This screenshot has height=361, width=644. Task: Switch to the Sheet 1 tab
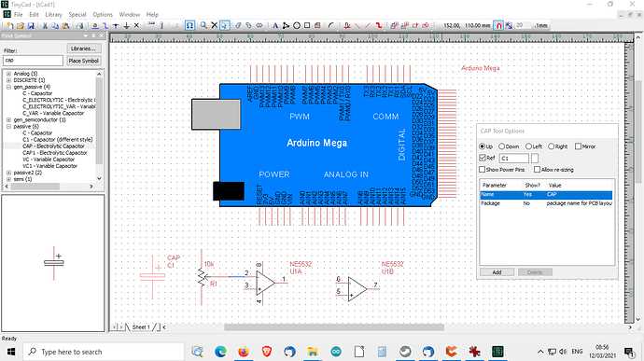141,326
